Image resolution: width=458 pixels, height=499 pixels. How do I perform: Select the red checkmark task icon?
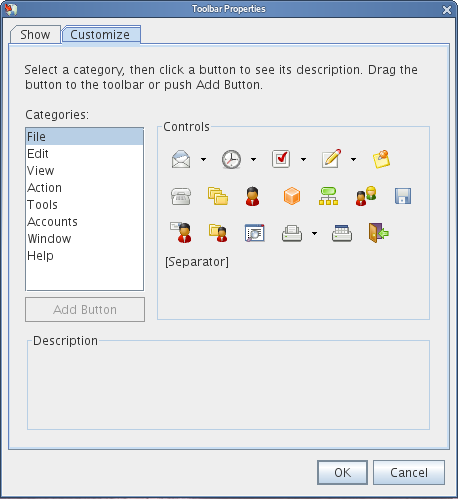[x=281, y=159]
